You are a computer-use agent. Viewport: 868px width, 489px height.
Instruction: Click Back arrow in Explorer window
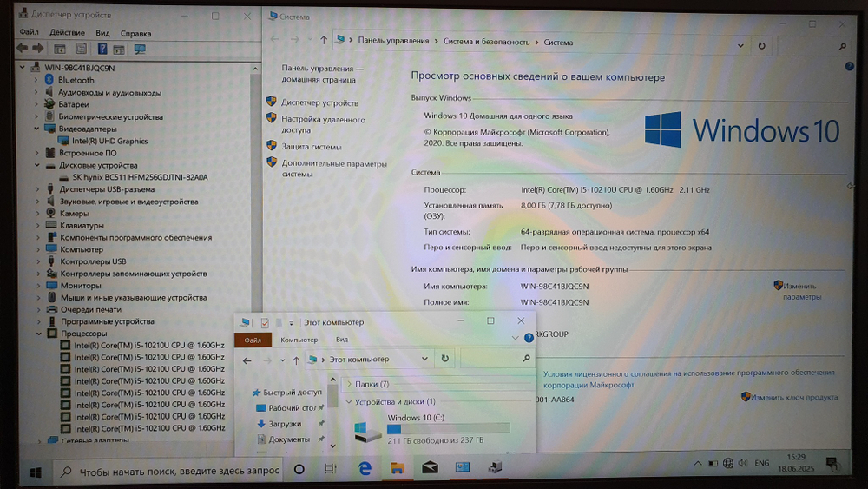[247, 360]
